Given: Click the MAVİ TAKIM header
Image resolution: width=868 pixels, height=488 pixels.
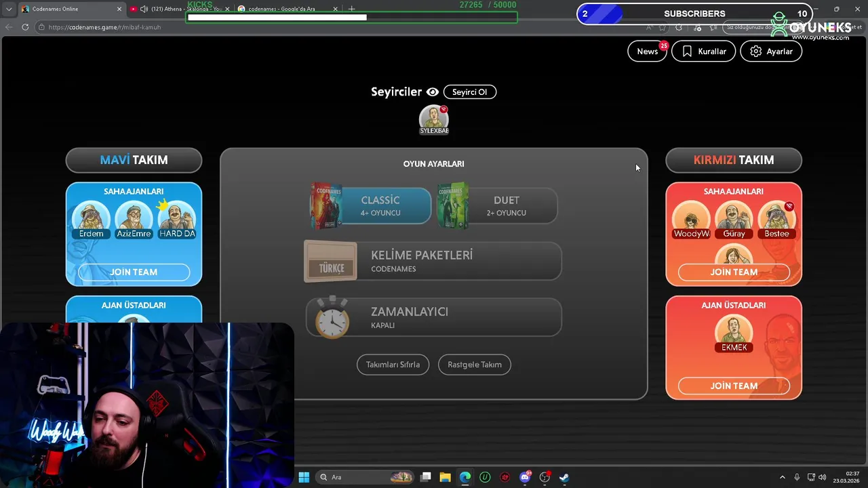Looking at the screenshot, I should [134, 160].
